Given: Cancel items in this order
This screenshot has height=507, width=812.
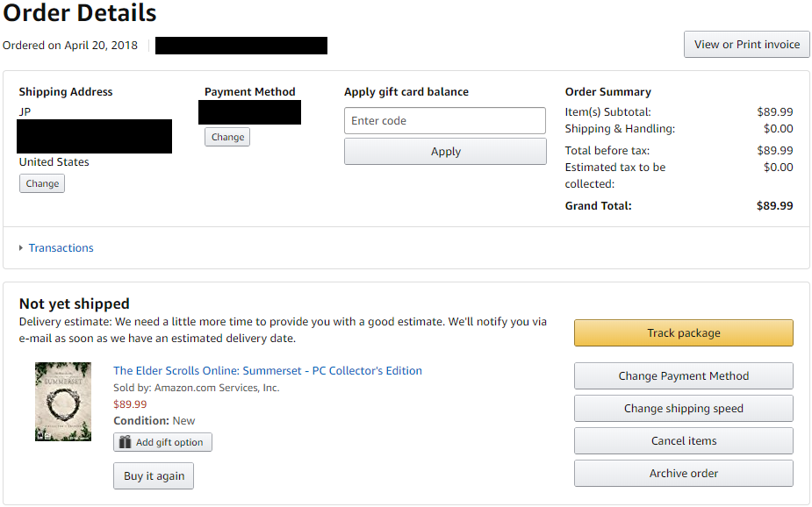Looking at the screenshot, I should point(684,441).
